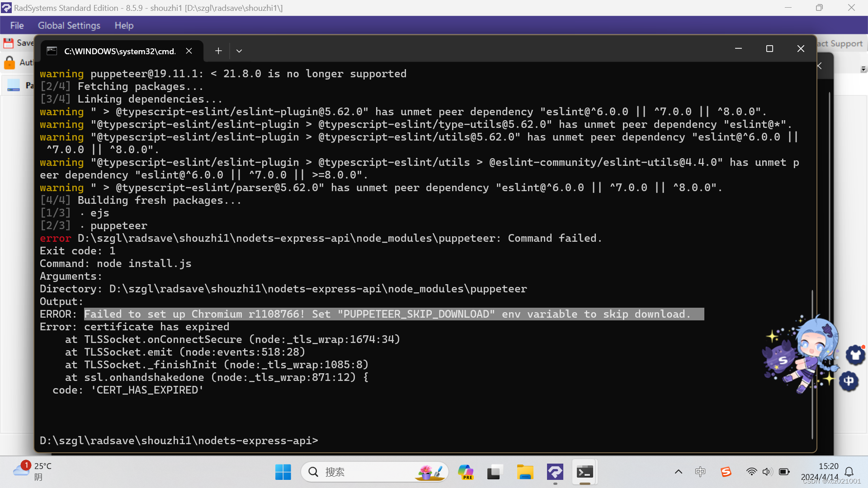Open Copilot preview from taskbar

(465, 472)
